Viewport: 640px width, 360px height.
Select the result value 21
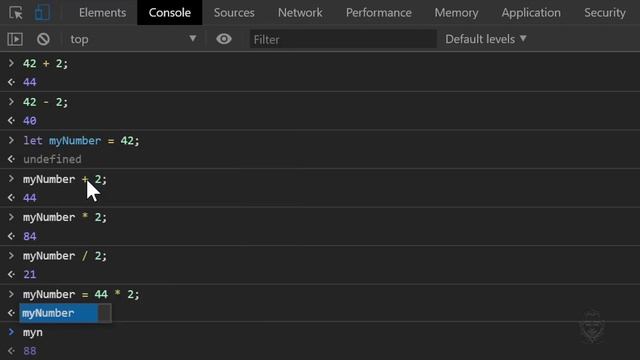(30, 275)
